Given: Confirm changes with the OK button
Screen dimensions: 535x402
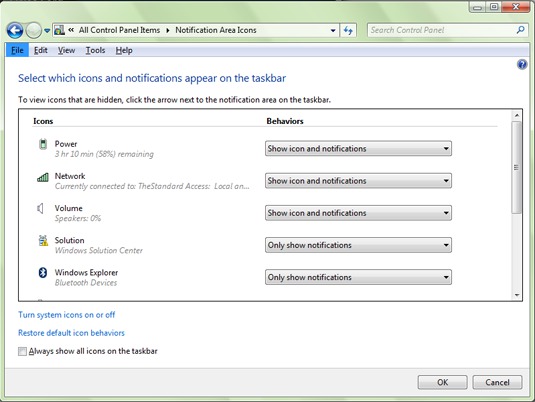Looking at the screenshot, I should [x=443, y=382].
